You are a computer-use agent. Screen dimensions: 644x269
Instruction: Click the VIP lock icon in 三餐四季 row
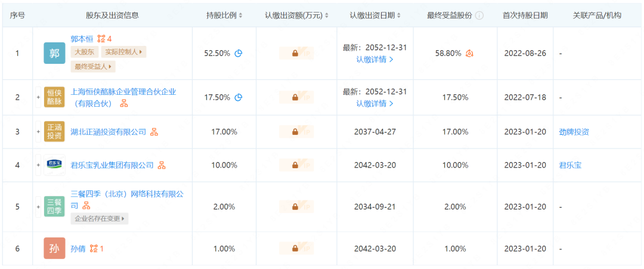click(x=296, y=206)
